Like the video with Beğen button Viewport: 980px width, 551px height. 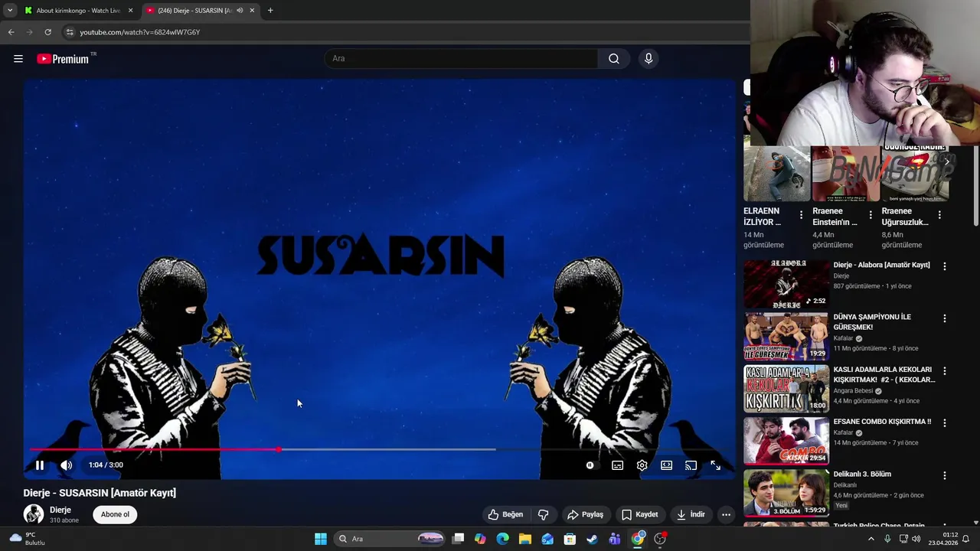click(x=506, y=514)
